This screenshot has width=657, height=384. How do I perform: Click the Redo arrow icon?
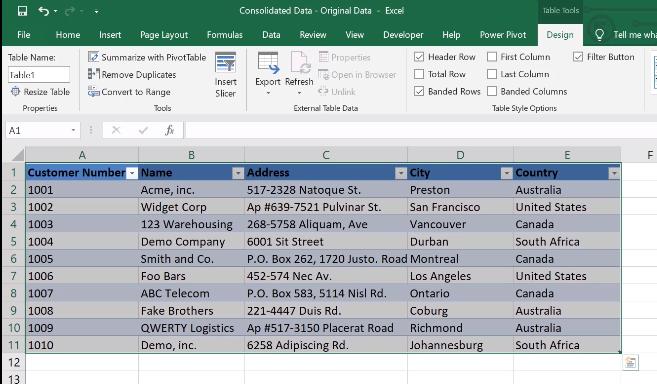(x=70, y=11)
